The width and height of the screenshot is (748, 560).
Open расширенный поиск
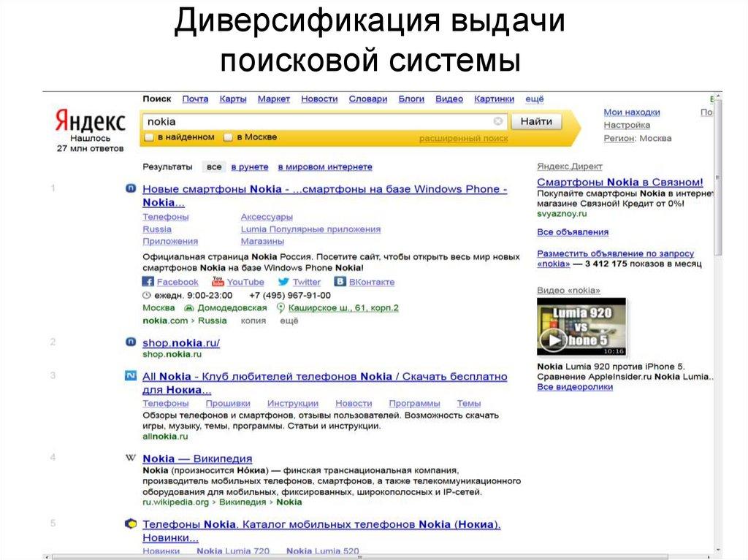click(465, 137)
